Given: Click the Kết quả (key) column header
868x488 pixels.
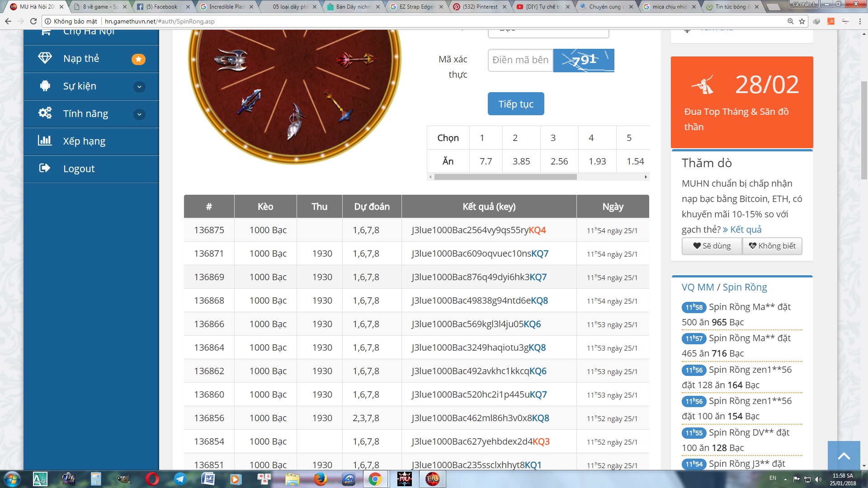Looking at the screenshot, I should coord(489,206).
